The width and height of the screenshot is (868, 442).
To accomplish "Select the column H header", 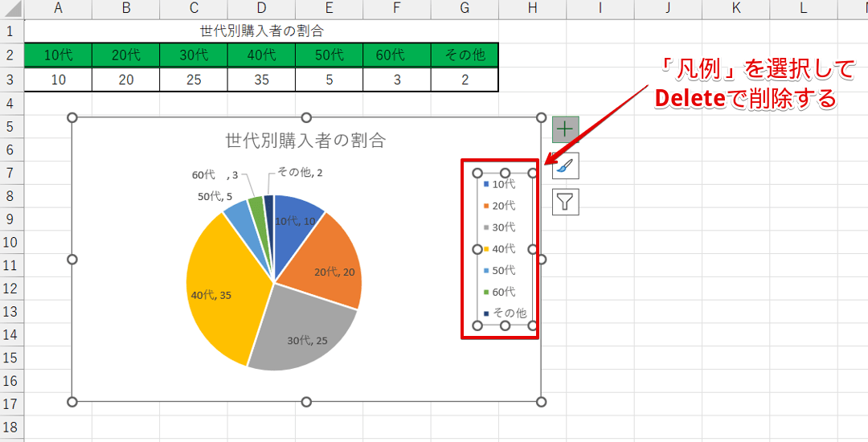I will tap(532, 9).
